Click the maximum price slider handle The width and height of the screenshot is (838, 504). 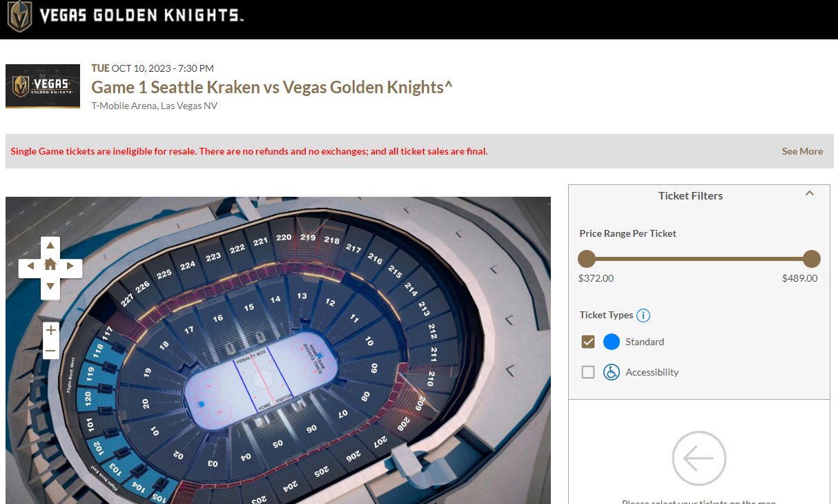[812, 260]
